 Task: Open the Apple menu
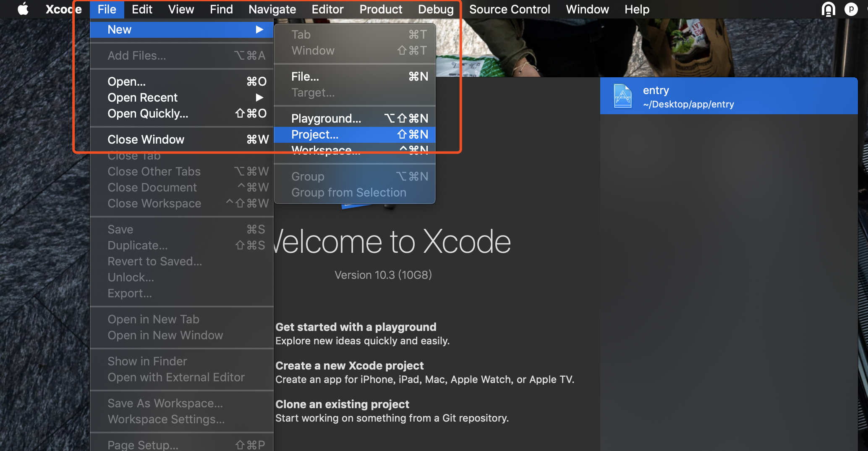point(23,9)
